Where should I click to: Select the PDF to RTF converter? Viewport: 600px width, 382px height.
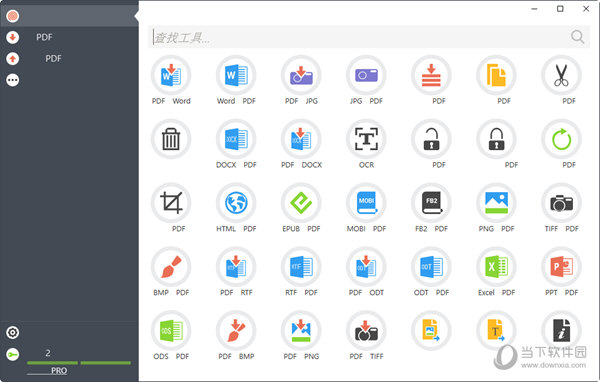[236, 267]
